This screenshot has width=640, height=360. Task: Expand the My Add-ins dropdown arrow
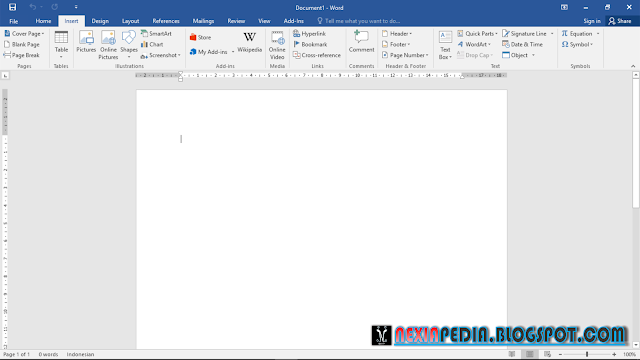(233, 52)
